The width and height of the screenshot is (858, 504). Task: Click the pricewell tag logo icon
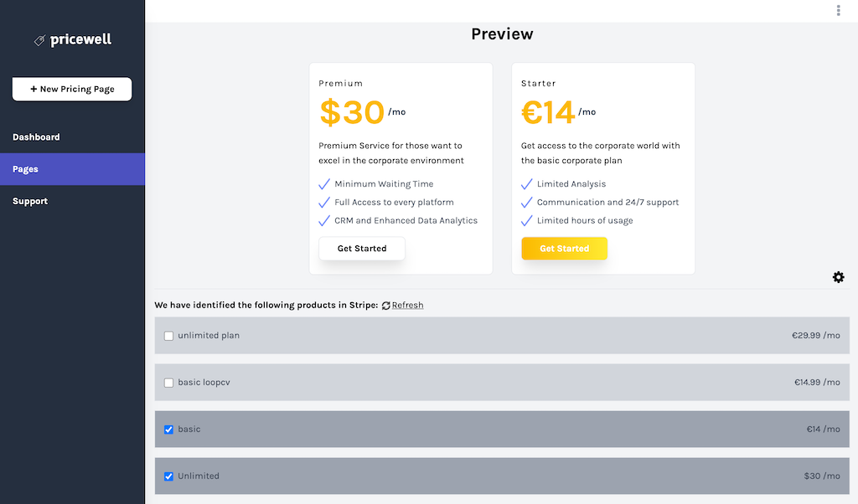point(39,40)
